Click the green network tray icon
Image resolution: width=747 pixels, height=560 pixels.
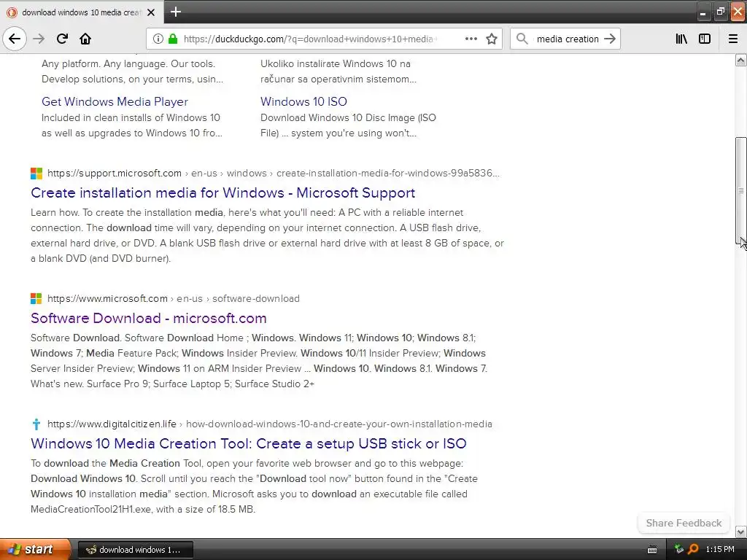pos(679,550)
